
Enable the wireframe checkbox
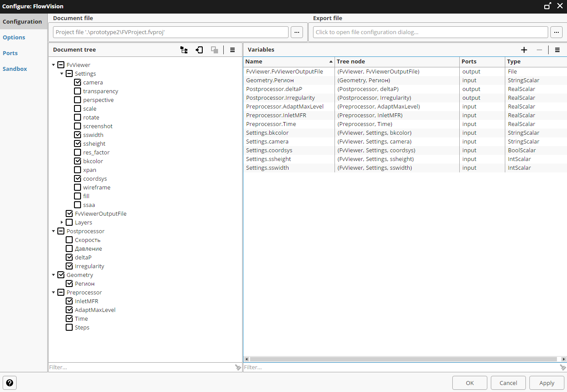point(77,187)
